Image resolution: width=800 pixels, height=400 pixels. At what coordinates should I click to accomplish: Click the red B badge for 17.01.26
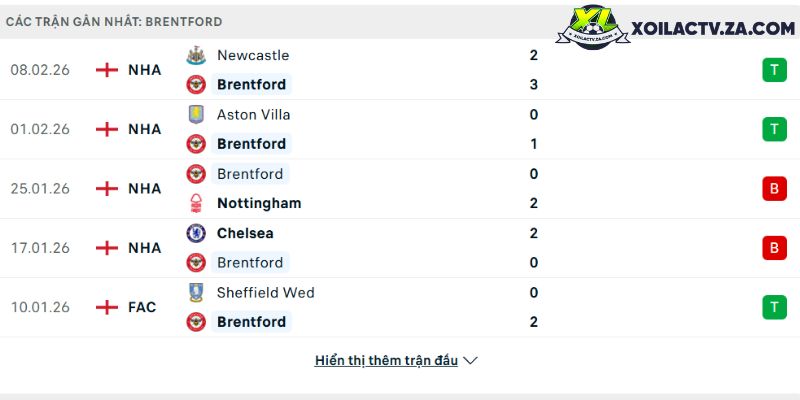774,248
